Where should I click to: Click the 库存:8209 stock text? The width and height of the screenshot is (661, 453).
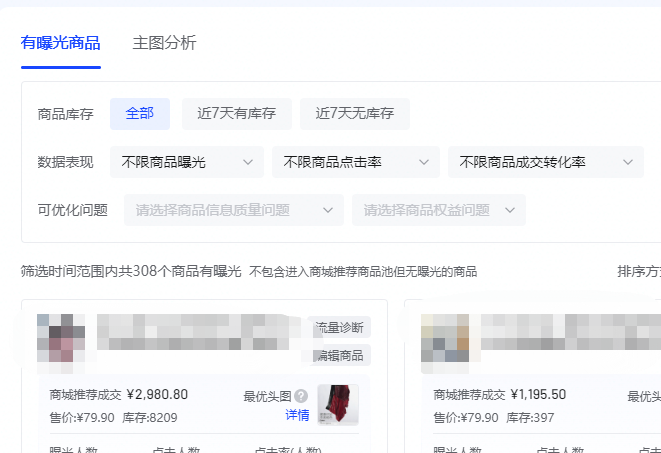coord(150,418)
